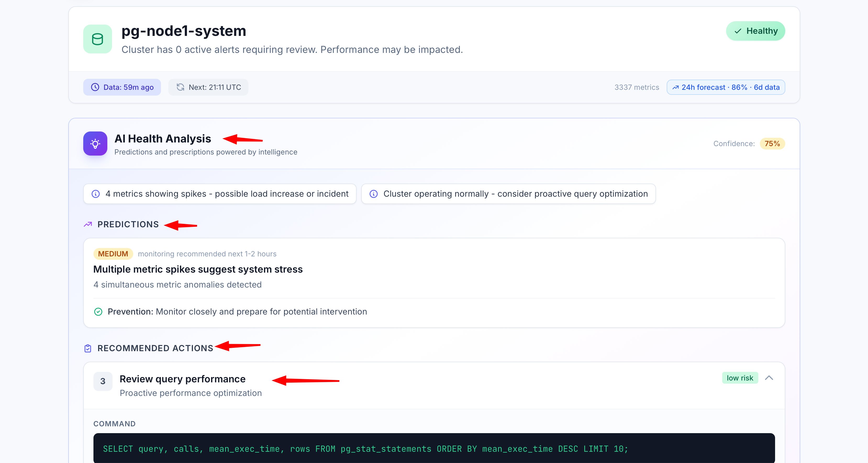The width and height of the screenshot is (868, 463).
Task: Click the 75% confidence badge
Action: [x=772, y=144]
